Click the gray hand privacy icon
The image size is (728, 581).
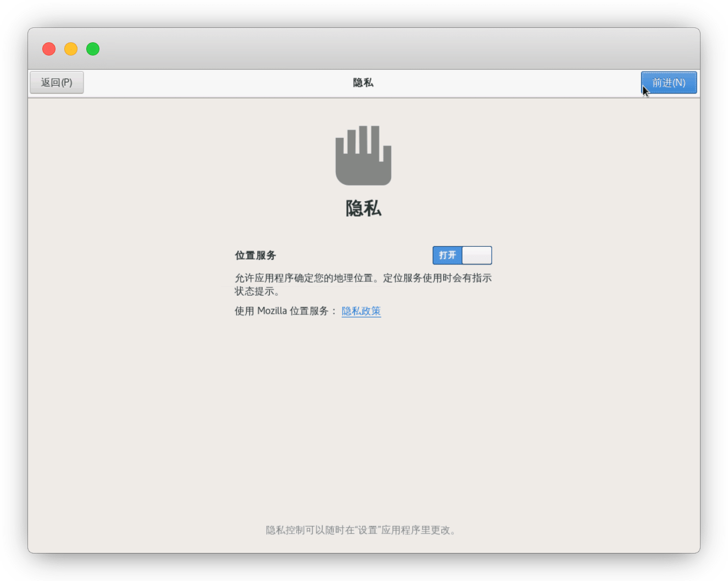[363, 156]
